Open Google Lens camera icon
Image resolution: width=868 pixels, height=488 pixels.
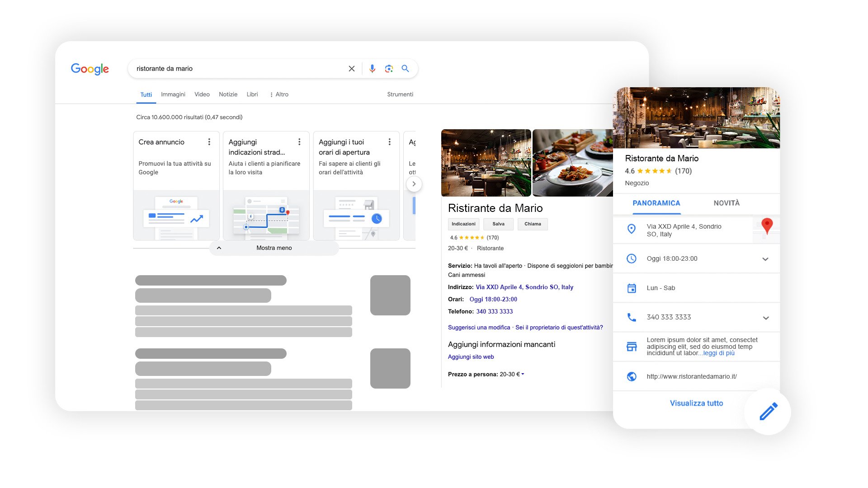click(x=389, y=69)
